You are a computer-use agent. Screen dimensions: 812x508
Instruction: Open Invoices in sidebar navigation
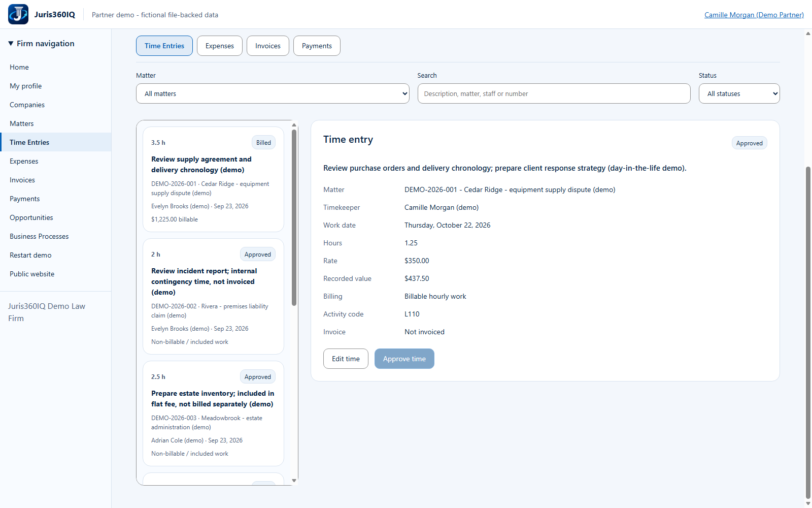tap(56, 180)
